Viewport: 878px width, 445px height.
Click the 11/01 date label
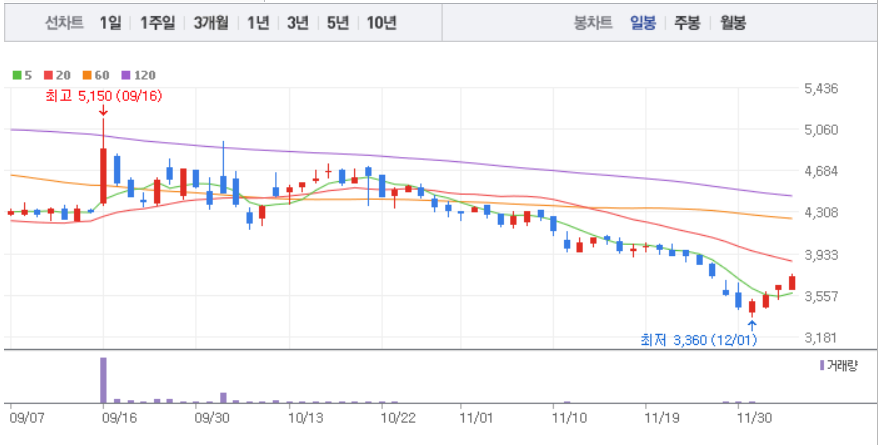pyautogui.click(x=476, y=419)
